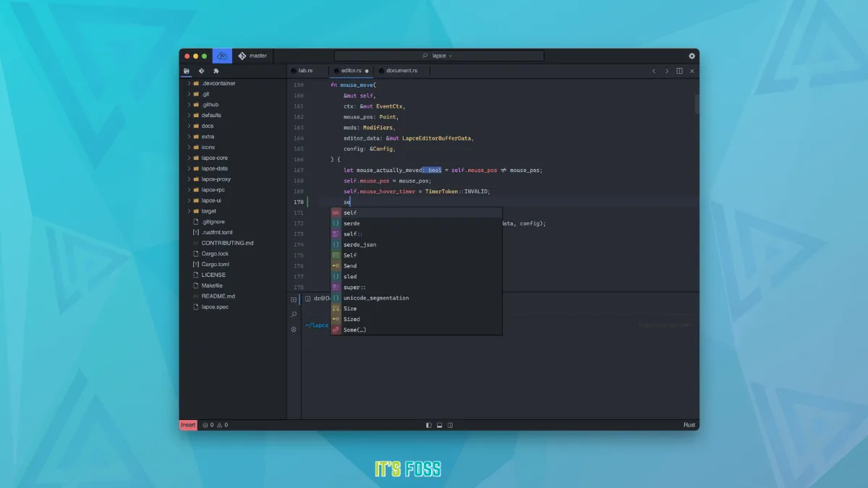868x488 pixels.
Task: Choose the 'unicode_segmentation' completion suggestion
Action: pos(416,298)
